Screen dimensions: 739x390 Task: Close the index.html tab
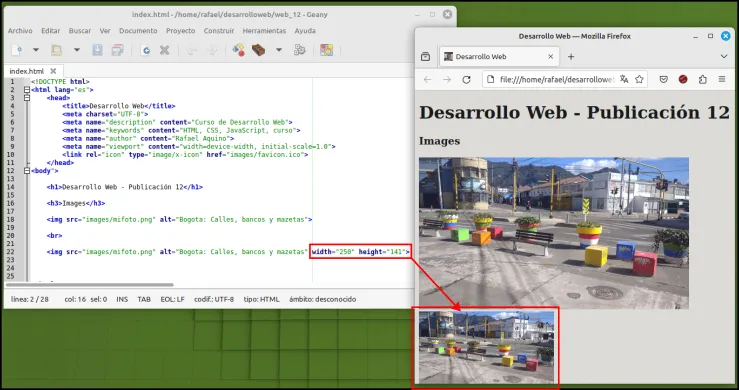click(53, 71)
